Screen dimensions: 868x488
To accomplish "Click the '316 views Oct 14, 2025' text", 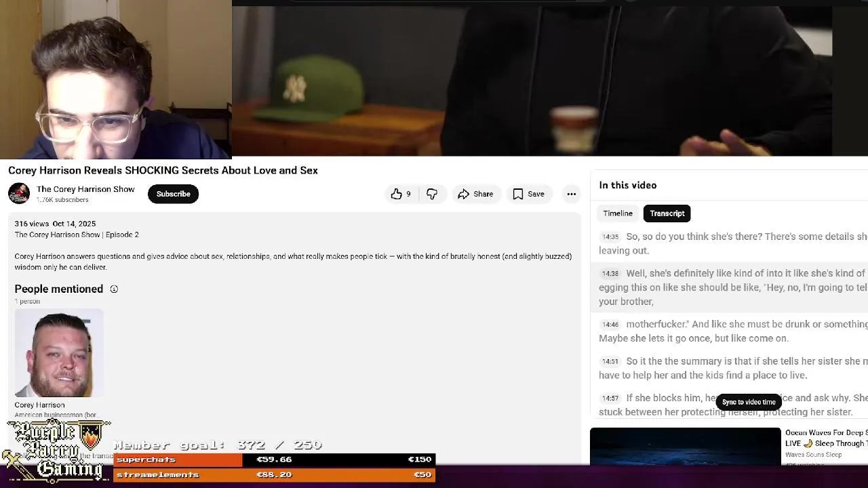I will point(55,224).
